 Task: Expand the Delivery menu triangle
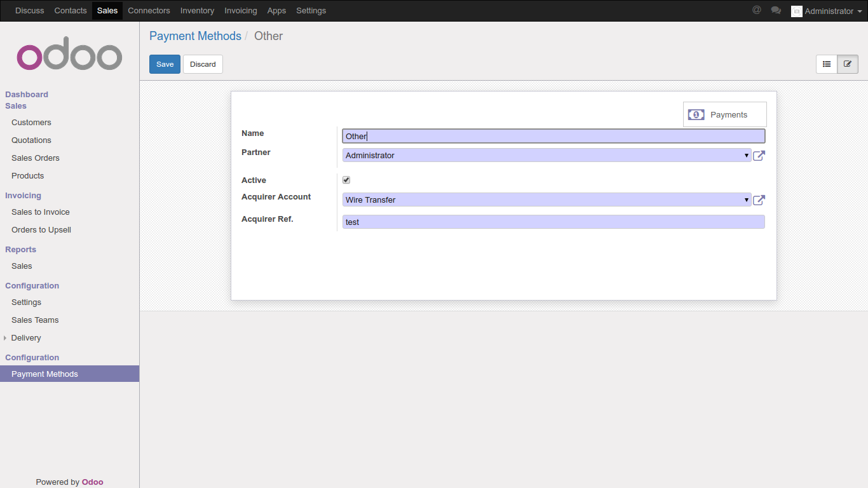coord(5,338)
